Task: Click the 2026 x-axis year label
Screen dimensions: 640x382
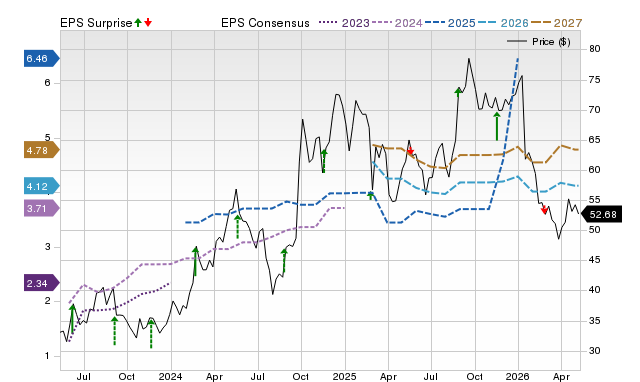Action: (x=518, y=376)
